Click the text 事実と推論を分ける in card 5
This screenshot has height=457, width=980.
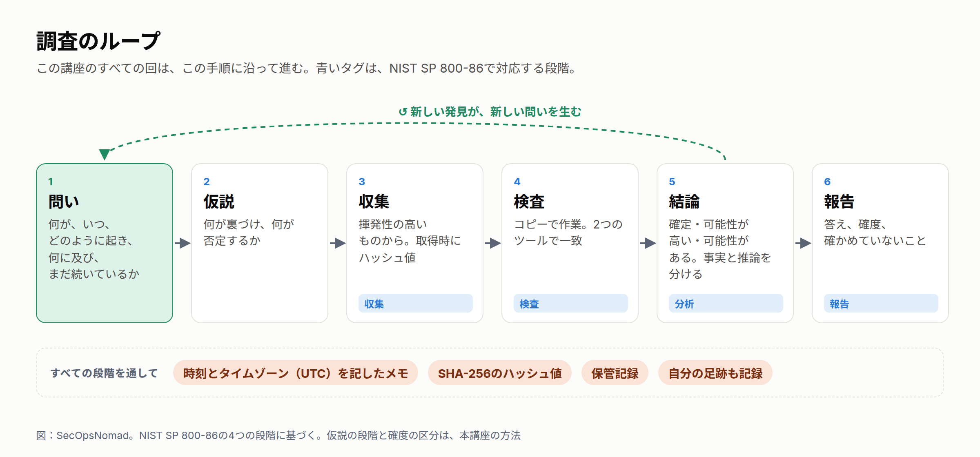coord(720,266)
